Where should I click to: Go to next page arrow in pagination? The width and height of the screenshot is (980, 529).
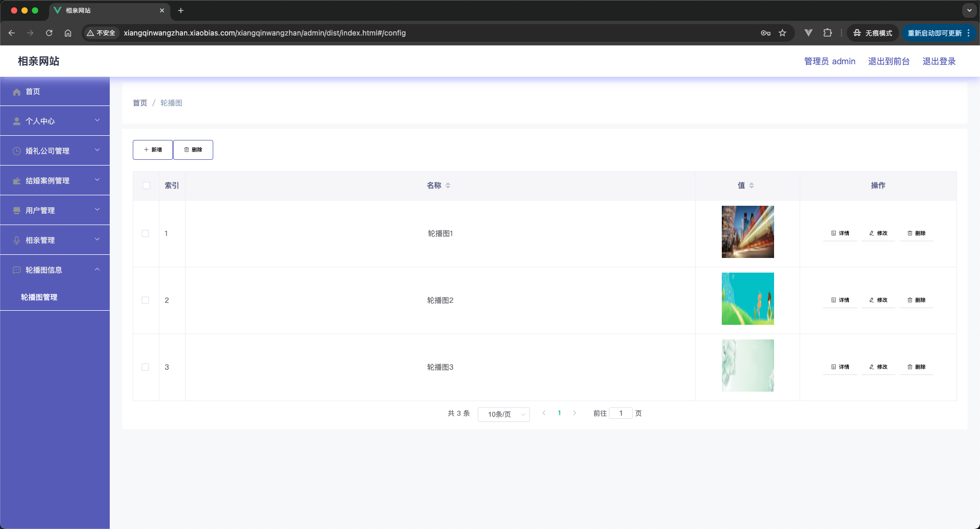click(574, 413)
